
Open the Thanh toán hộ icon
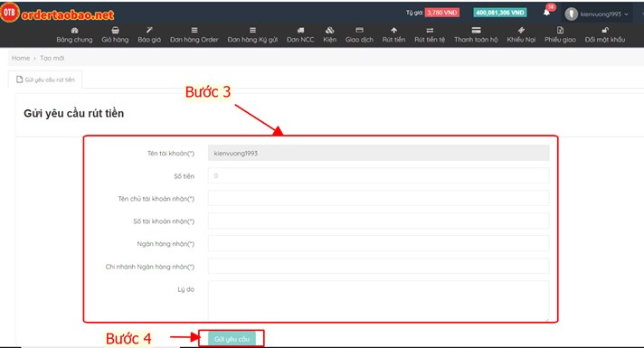[476, 31]
